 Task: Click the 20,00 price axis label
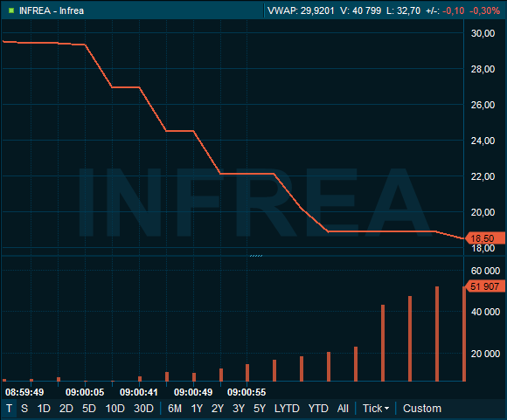tap(483, 212)
